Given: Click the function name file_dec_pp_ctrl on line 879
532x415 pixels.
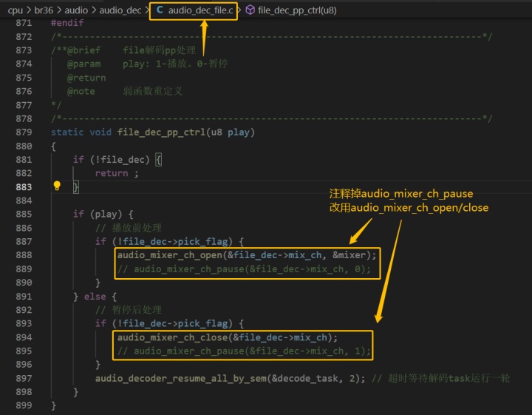Looking at the screenshot, I should pyautogui.click(x=161, y=132).
